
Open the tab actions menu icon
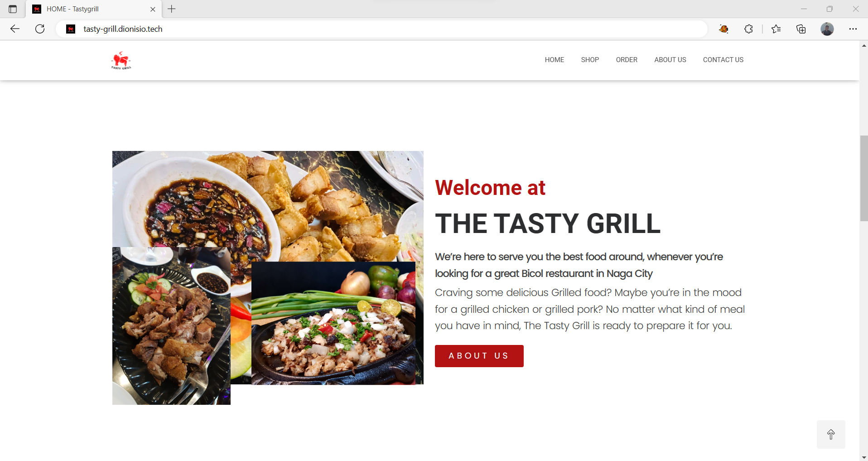click(x=13, y=9)
